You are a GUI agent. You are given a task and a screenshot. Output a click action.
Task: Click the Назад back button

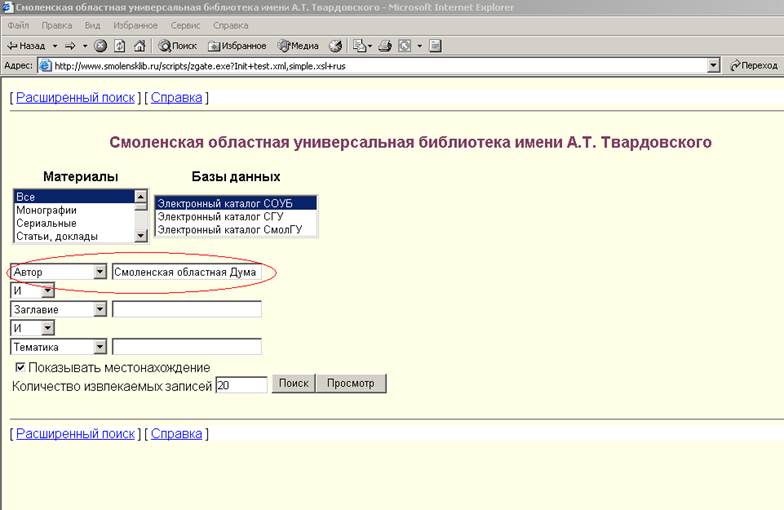[26, 46]
